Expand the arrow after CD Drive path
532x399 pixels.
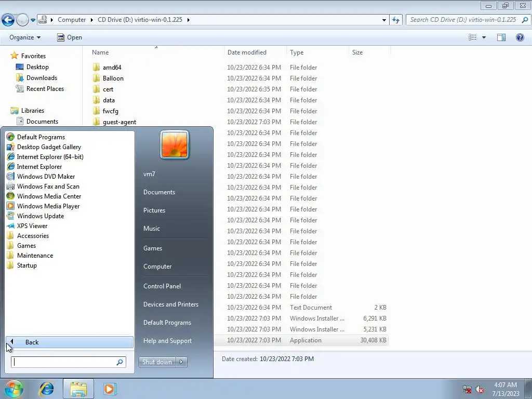coord(188,20)
